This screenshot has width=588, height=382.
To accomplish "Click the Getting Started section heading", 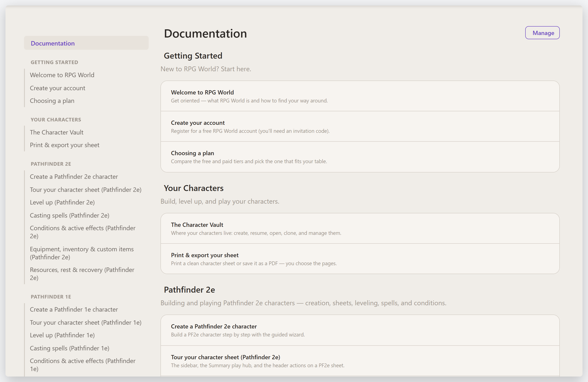I will click(x=193, y=56).
